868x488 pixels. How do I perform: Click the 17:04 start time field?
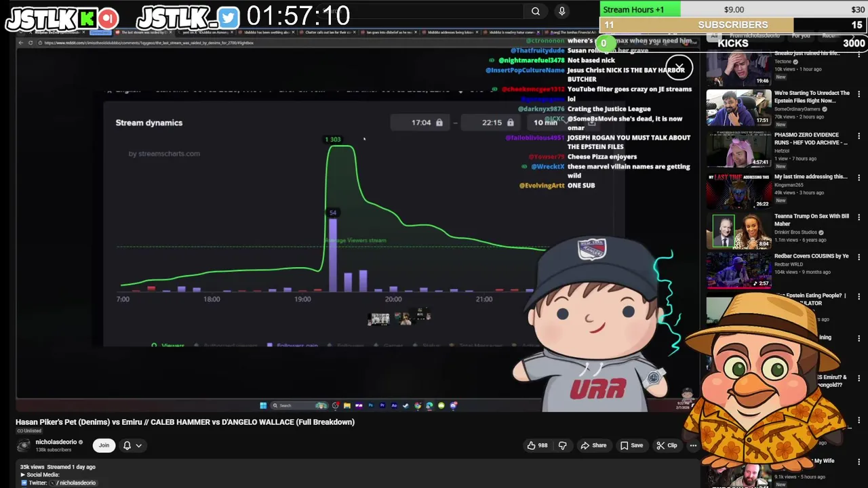pos(420,123)
